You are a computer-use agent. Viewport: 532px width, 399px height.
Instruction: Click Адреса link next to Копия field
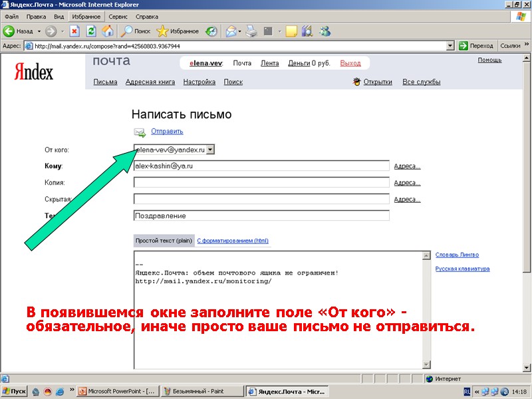click(407, 183)
